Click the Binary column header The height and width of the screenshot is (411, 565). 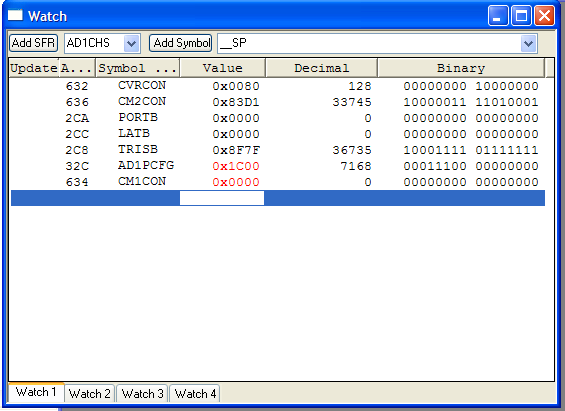point(461,68)
